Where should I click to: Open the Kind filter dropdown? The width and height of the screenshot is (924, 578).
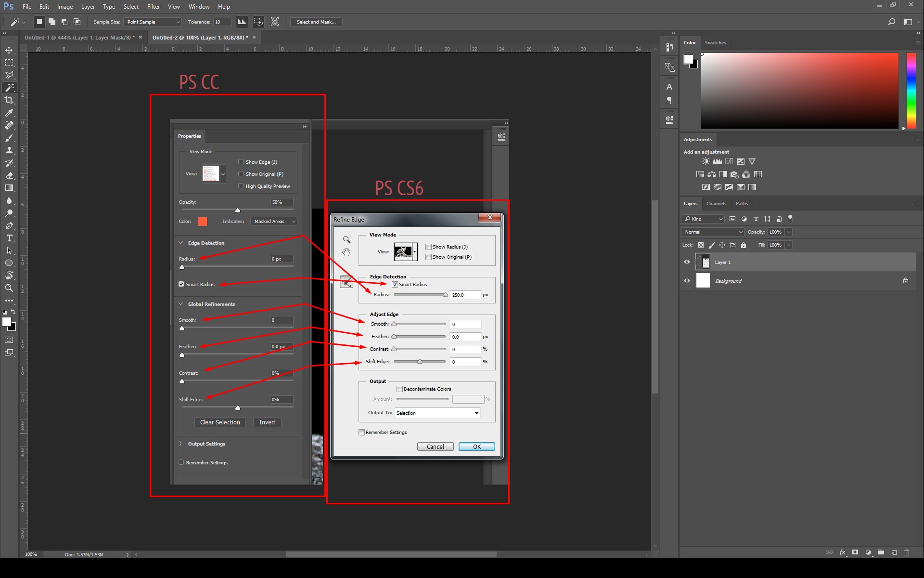point(703,219)
